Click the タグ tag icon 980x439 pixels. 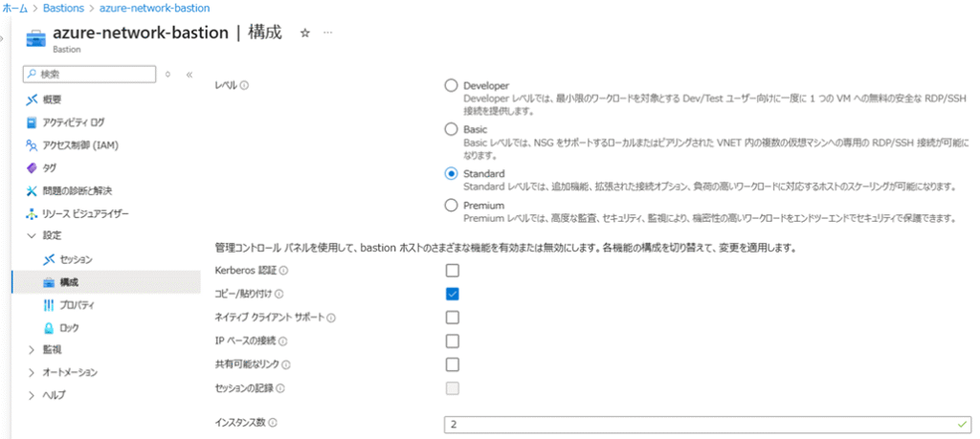(x=32, y=167)
